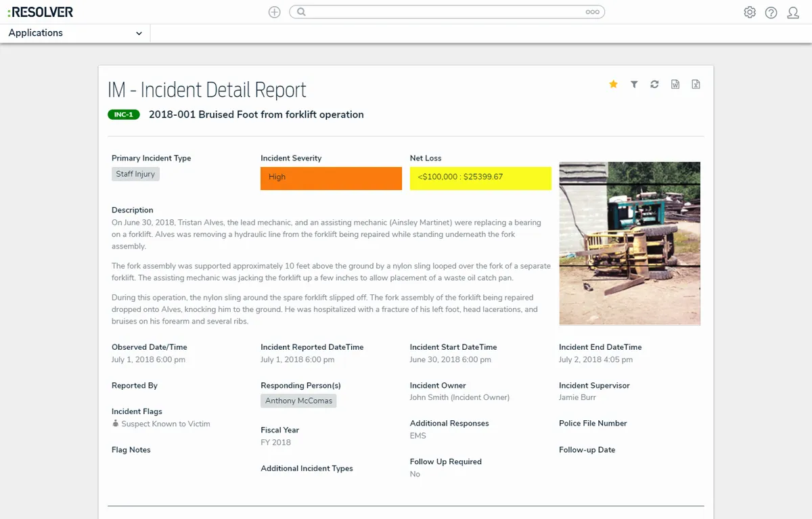Click the search magnifier icon

click(302, 12)
